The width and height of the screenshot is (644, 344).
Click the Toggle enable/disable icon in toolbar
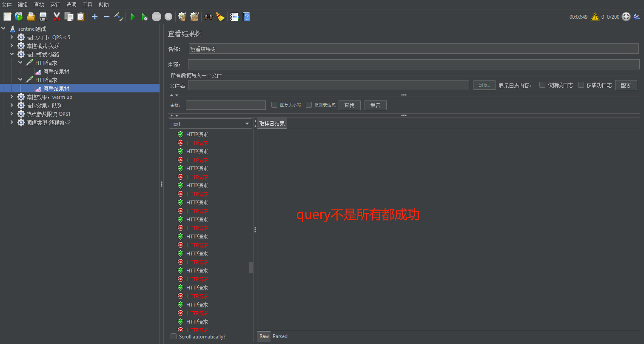click(x=119, y=17)
